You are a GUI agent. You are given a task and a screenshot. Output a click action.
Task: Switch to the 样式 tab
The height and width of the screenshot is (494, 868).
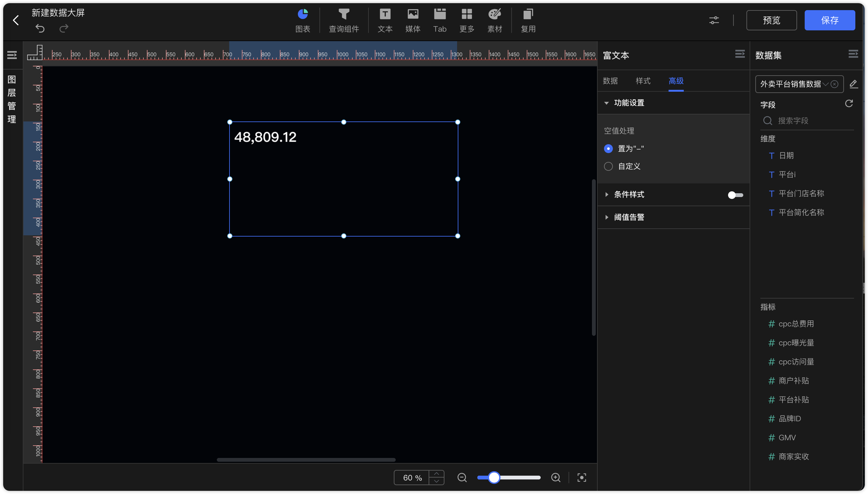point(643,81)
